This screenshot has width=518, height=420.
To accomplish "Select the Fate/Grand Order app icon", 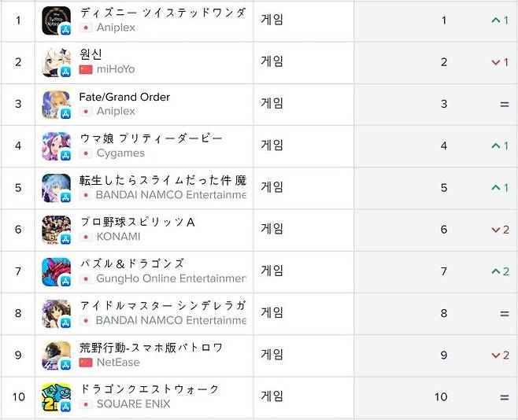I will point(56,104).
